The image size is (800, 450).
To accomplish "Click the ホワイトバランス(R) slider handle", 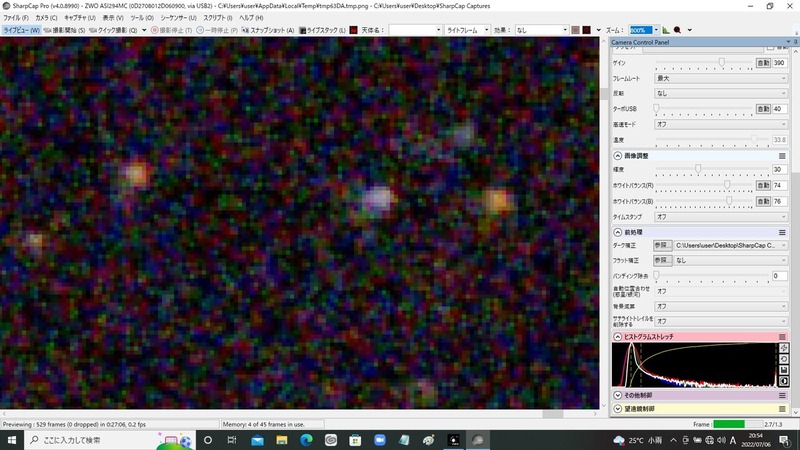I will [x=727, y=185].
